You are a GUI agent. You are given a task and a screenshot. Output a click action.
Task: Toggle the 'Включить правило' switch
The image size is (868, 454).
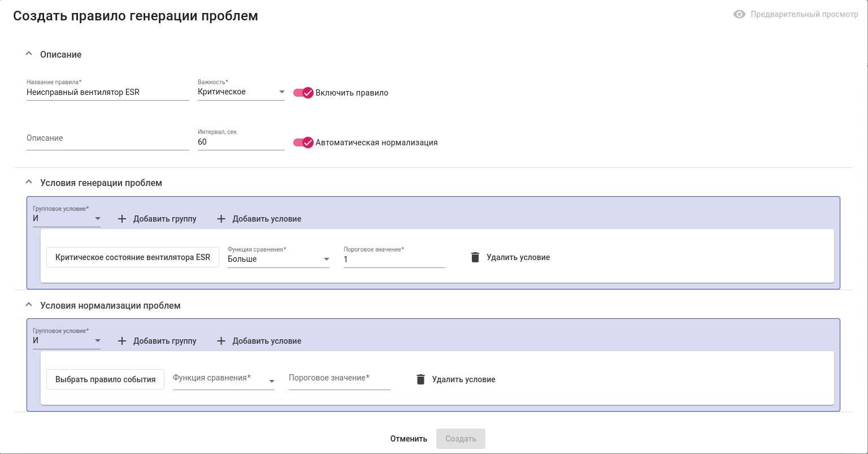coord(303,93)
